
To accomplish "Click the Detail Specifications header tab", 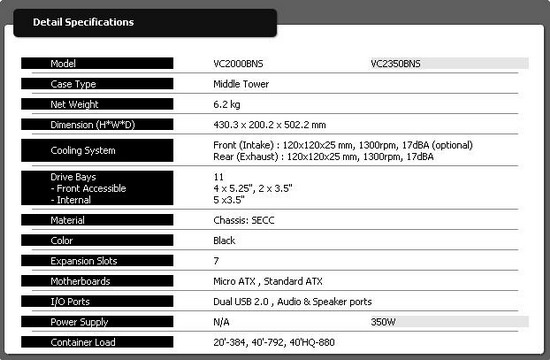I will (145, 22).
